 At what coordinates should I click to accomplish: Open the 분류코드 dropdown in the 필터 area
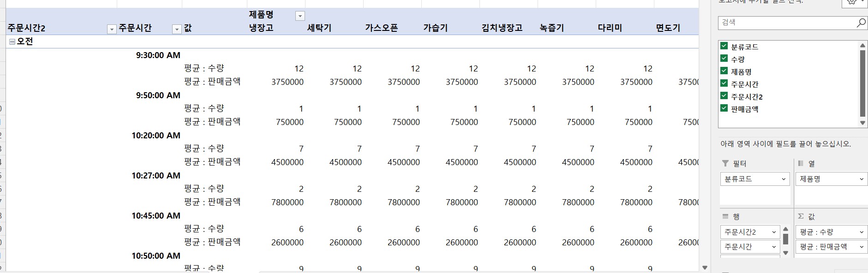tap(783, 179)
